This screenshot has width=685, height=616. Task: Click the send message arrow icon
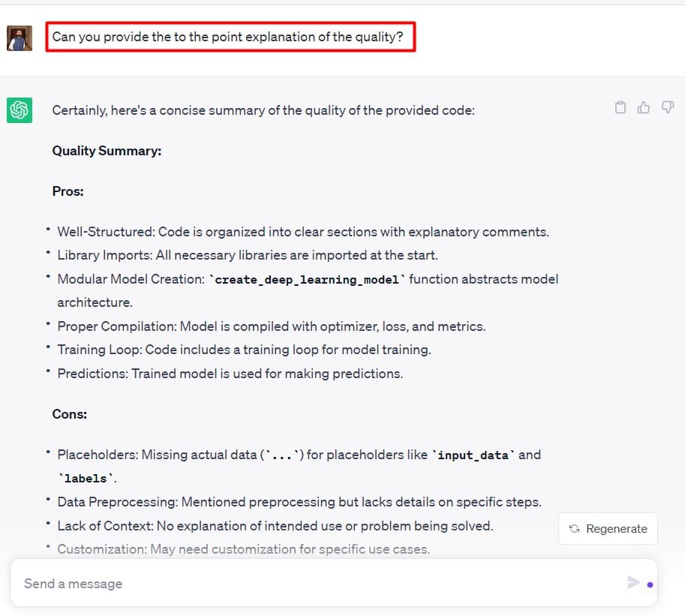click(x=633, y=582)
